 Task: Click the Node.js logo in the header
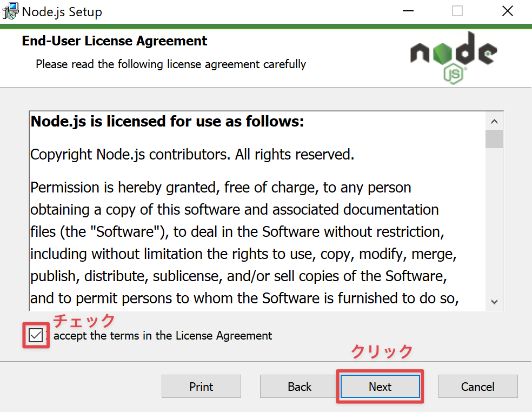pos(454,57)
